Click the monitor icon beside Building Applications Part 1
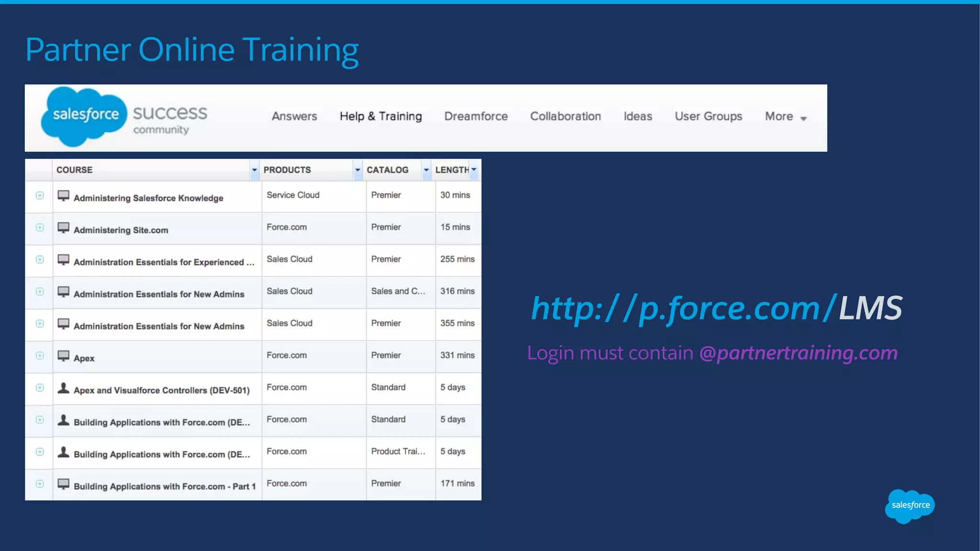The width and height of the screenshot is (980, 551). click(64, 485)
